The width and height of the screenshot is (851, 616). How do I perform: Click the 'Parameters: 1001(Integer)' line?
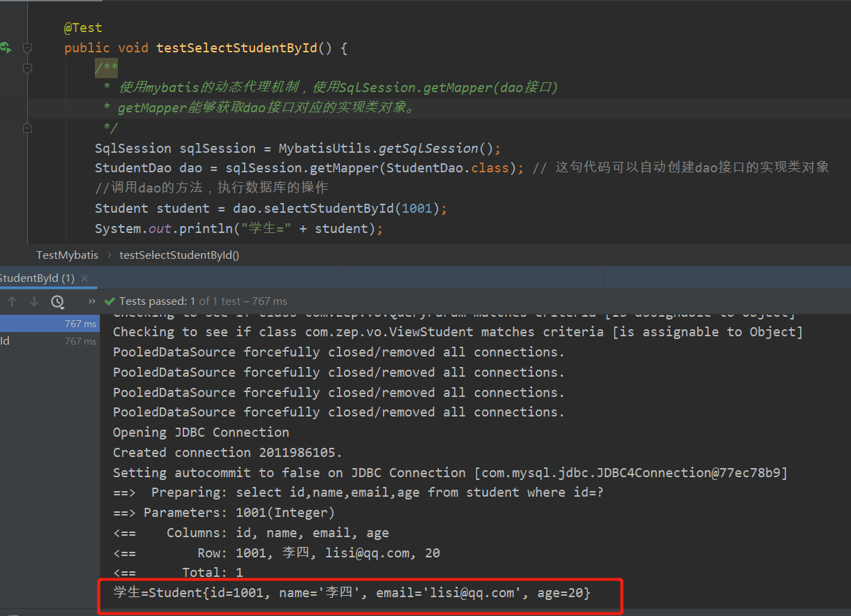[x=224, y=513]
